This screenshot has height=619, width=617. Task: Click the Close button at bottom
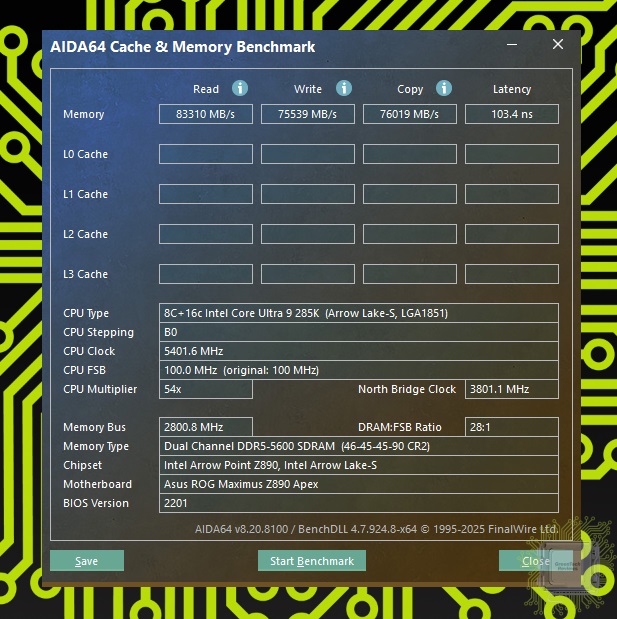coord(536,561)
